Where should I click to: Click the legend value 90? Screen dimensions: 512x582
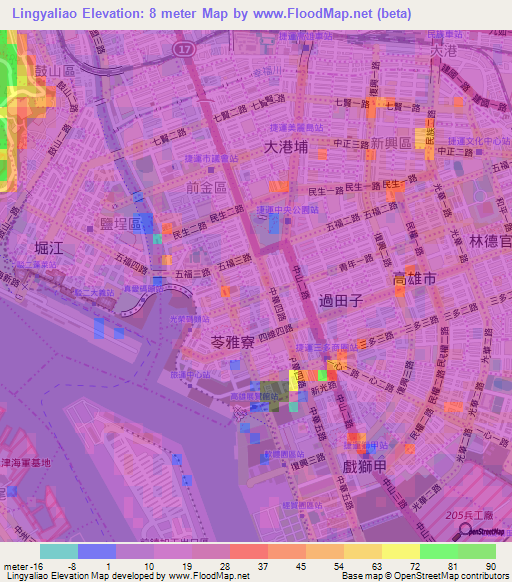click(491, 567)
